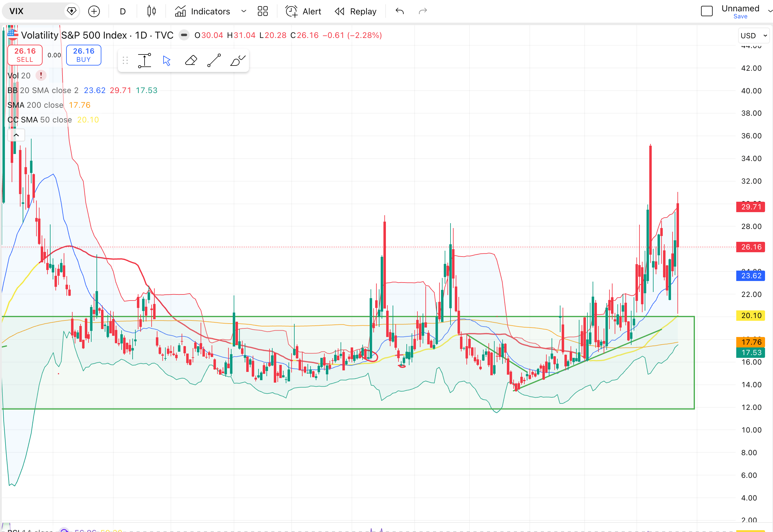Viewport: 773px width, 532px height.
Task: Click the undo arrow
Action: click(x=399, y=11)
